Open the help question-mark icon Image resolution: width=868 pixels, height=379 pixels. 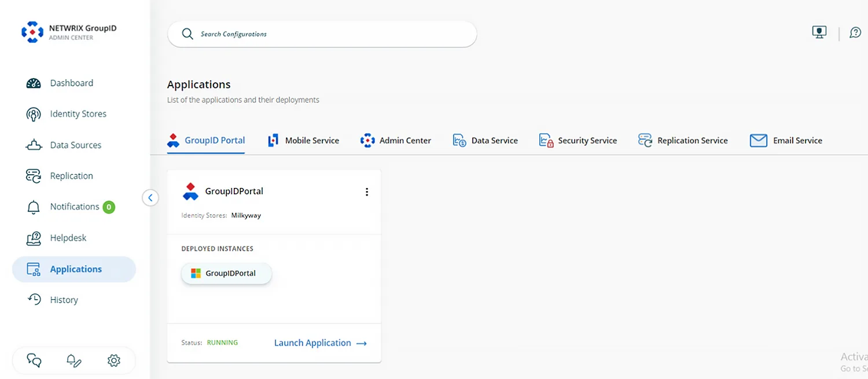pyautogui.click(x=855, y=32)
